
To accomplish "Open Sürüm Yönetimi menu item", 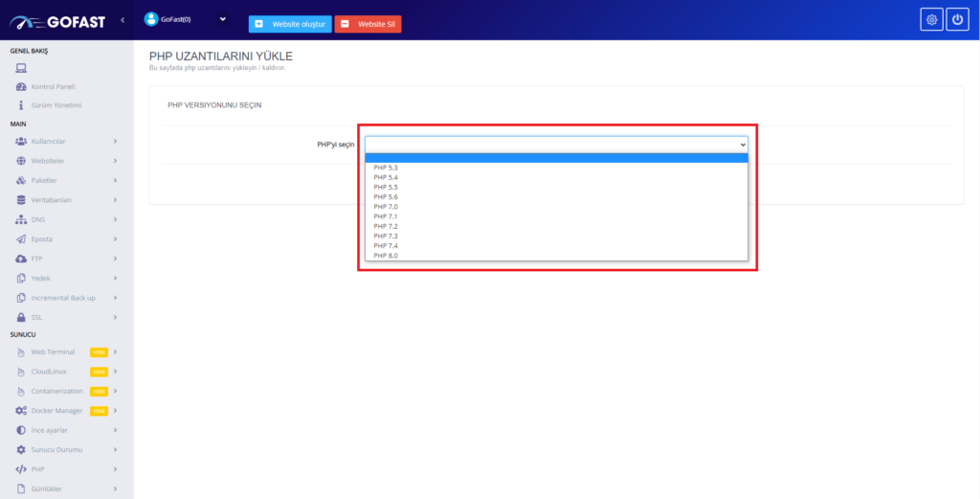I will pos(56,105).
